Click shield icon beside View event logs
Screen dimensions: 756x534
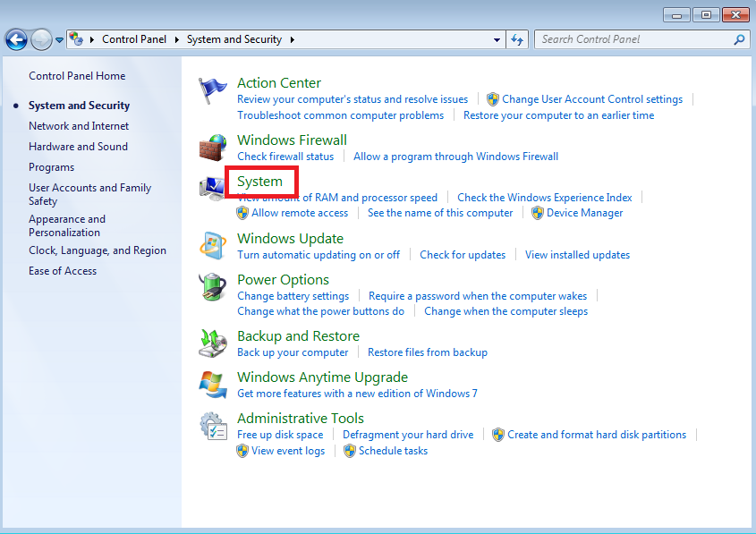[242, 451]
